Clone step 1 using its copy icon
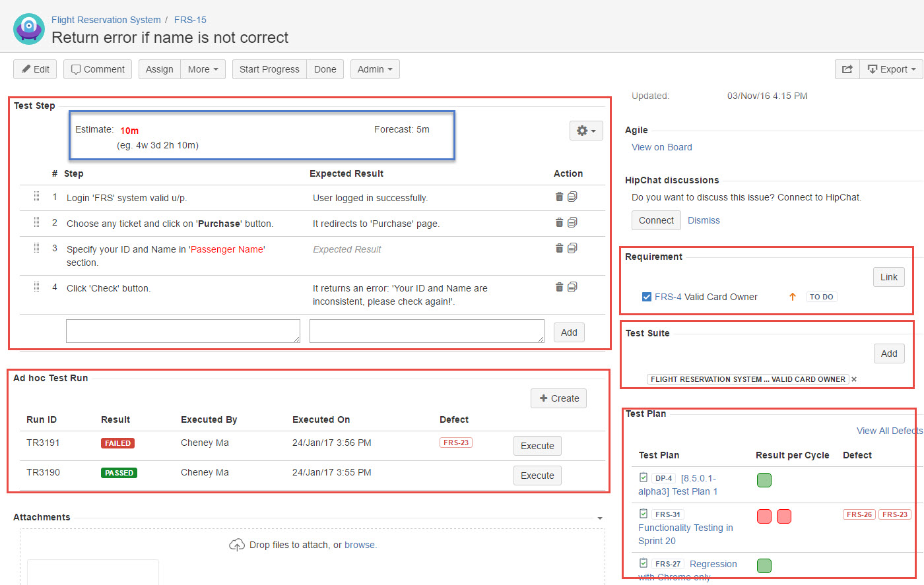Screen dimensions: 924x585 pos(572,197)
